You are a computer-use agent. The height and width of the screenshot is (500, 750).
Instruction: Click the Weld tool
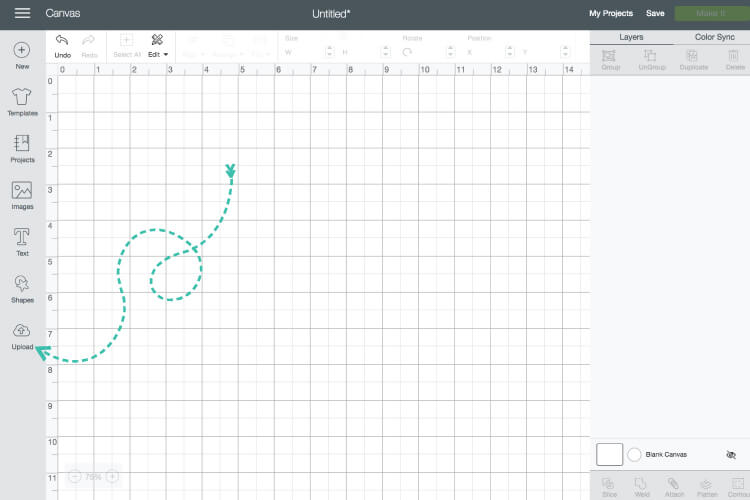pos(641,487)
